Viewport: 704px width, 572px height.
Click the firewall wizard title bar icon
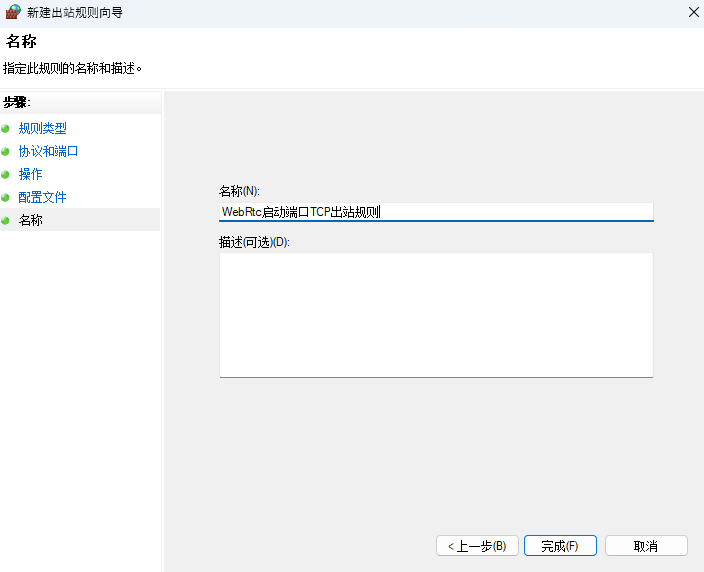click(x=13, y=12)
